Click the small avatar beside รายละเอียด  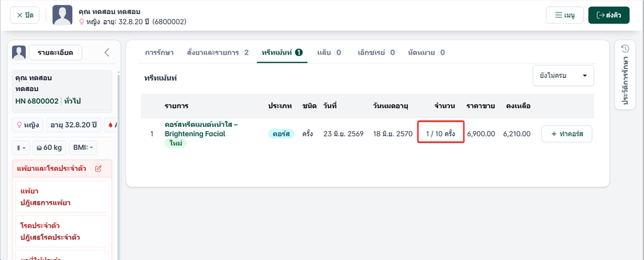[x=19, y=52]
